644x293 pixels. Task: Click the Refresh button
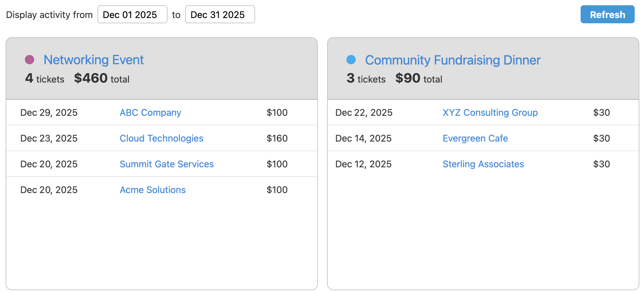tap(607, 15)
